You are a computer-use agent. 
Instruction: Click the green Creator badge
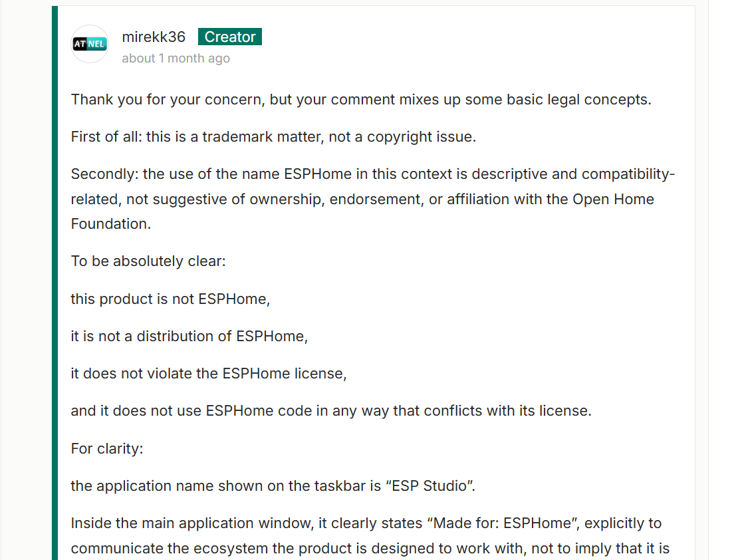click(x=230, y=37)
